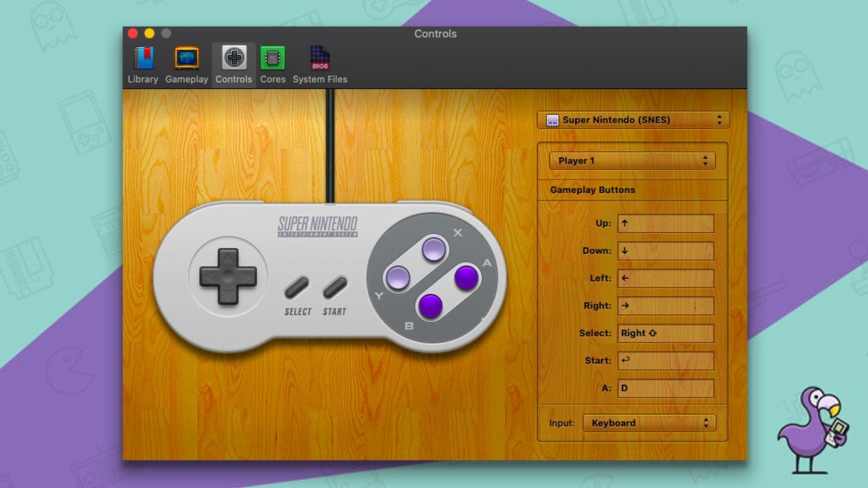
Task: Click the Super Nintendo logo on the controller
Action: [318, 226]
